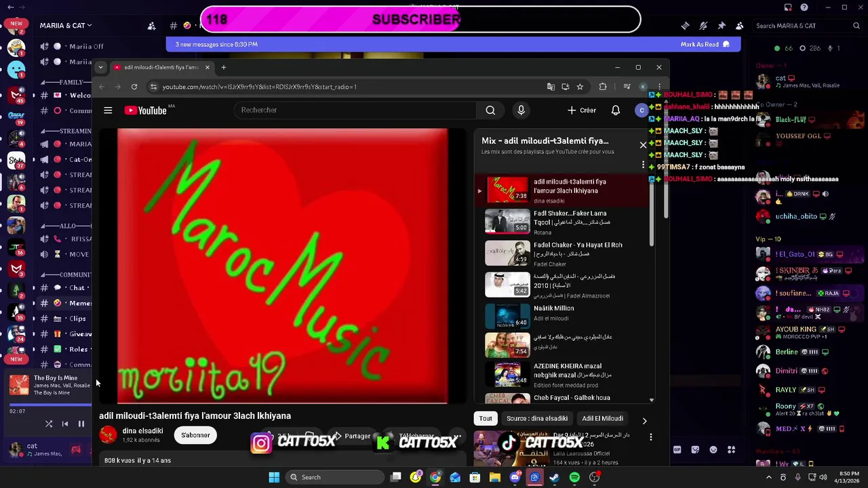Select Adil El Miloudi chip
The height and width of the screenshot is (488, 868).
pos(602,419)
